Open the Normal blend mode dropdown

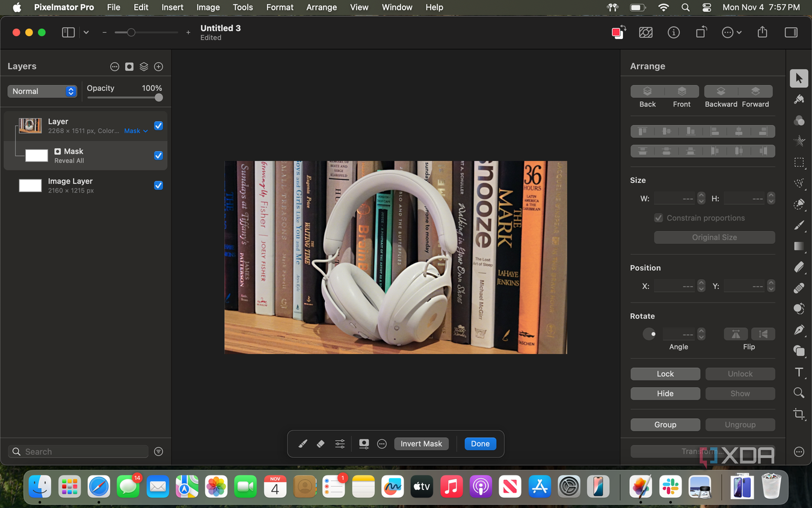click(42, 91)
